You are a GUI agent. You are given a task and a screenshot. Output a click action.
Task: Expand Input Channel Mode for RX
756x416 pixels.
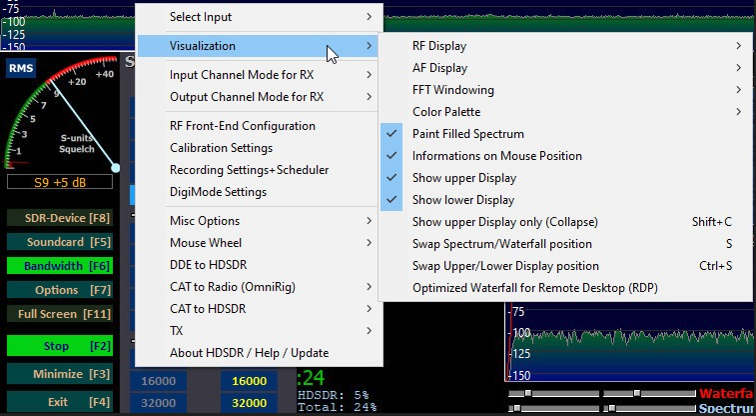(x=260, y=75)
